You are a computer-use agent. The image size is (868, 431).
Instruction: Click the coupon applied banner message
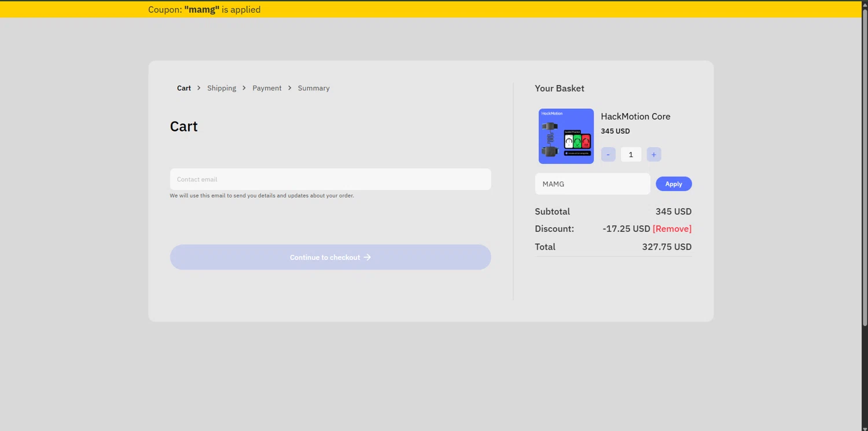(x=204, y=9)
